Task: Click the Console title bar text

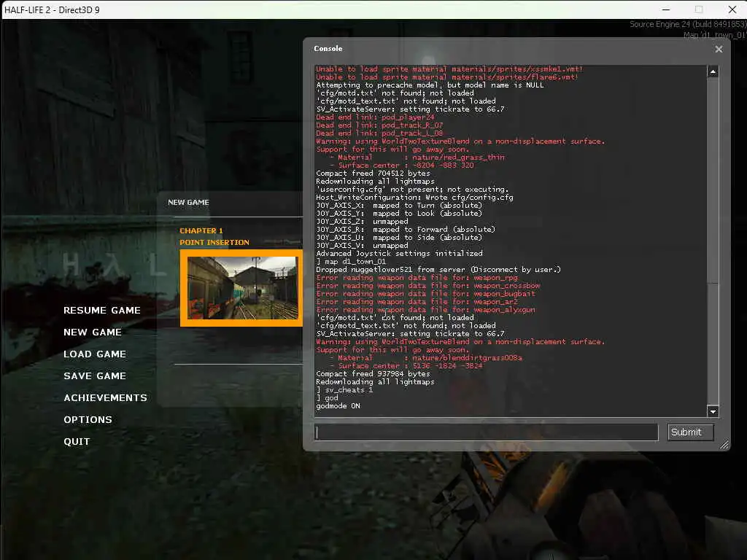Action: click(x=328, y=49)
